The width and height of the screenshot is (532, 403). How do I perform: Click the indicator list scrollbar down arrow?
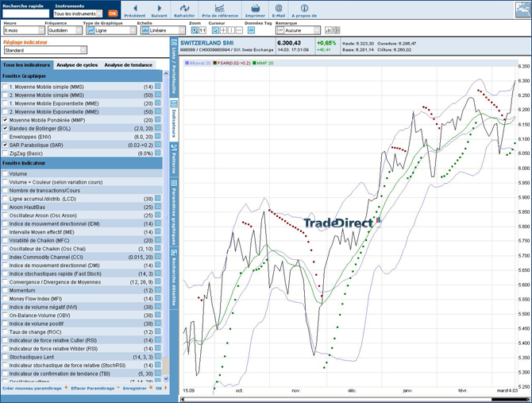click(166, 378)
